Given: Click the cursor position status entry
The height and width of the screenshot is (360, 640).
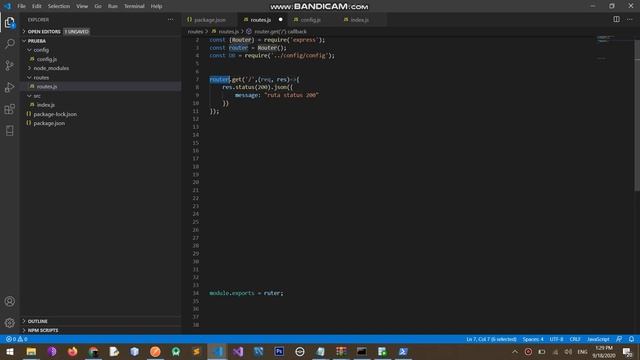Looking at the screenshot, I should pos(491,339).
